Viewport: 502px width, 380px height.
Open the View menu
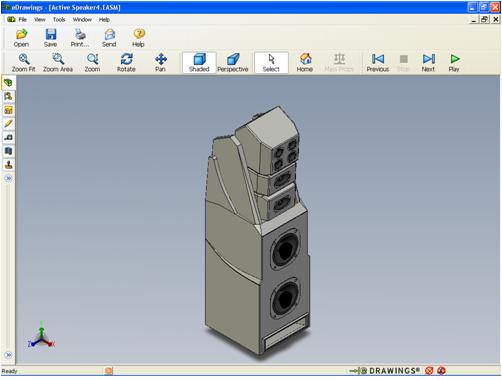coord(40,20)
